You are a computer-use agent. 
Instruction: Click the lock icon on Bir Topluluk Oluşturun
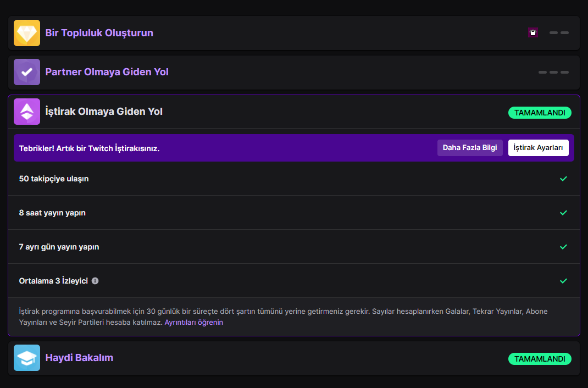pyautogui.click(x=533, y=32)
